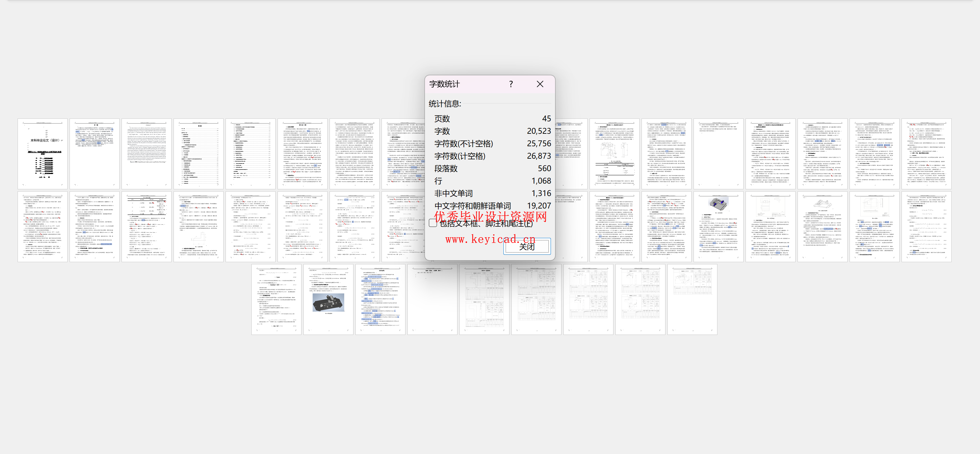980x454 pixels.
Task: Open the last page thumbnail in third row
Action: (x=692, y=299)
